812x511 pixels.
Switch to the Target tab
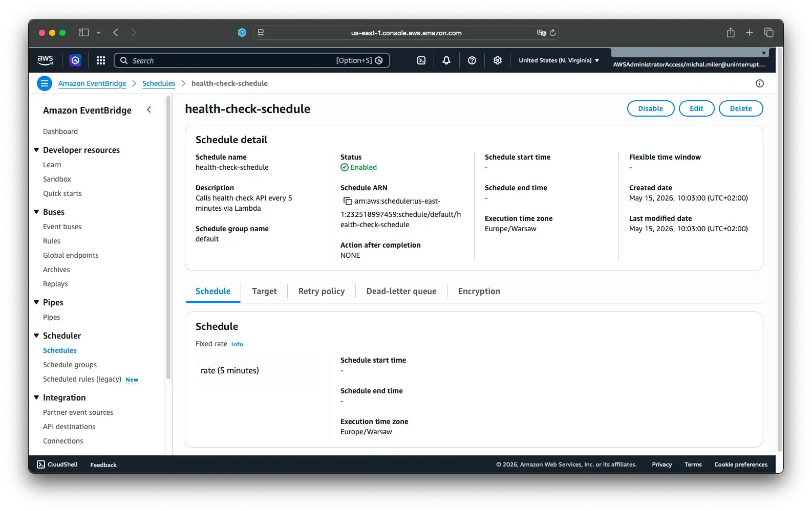coord(264,291)
